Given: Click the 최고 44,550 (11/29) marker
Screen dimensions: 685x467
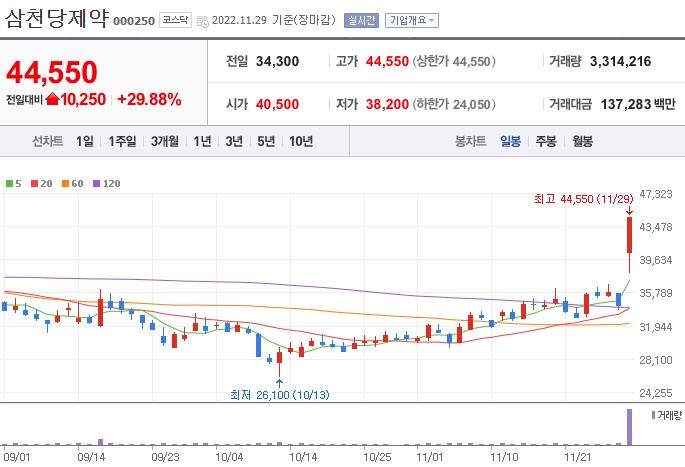Looking at the screenshot, I should coord(583,199).
